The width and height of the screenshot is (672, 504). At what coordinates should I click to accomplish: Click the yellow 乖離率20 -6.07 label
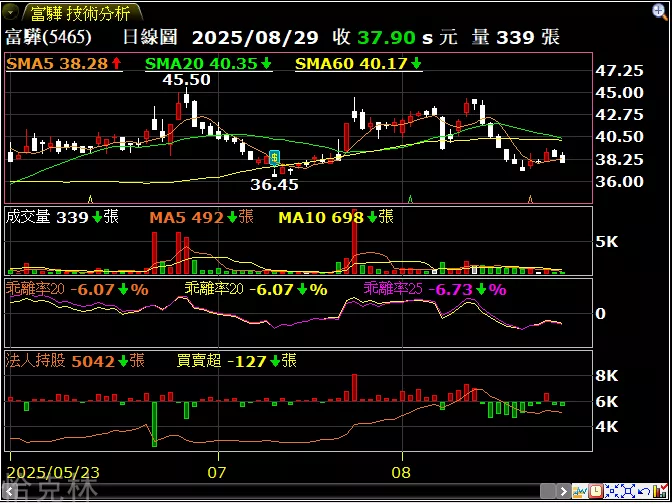(256, 290)
